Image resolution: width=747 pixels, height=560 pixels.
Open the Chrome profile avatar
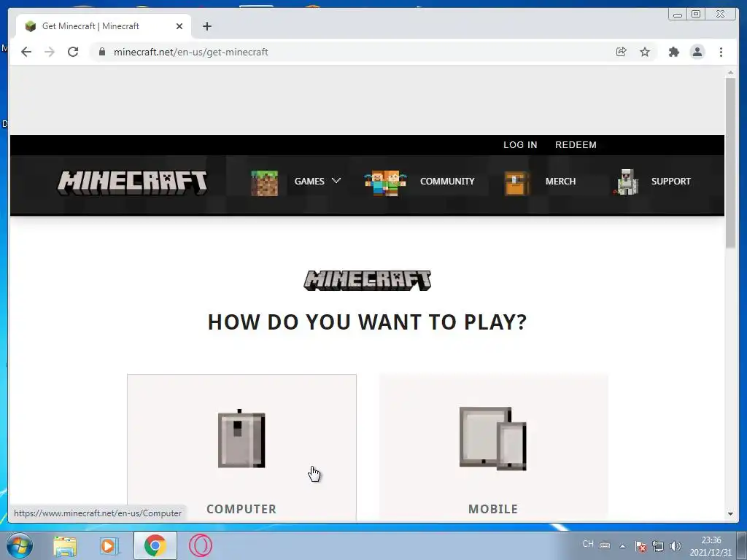coord(697,52)
